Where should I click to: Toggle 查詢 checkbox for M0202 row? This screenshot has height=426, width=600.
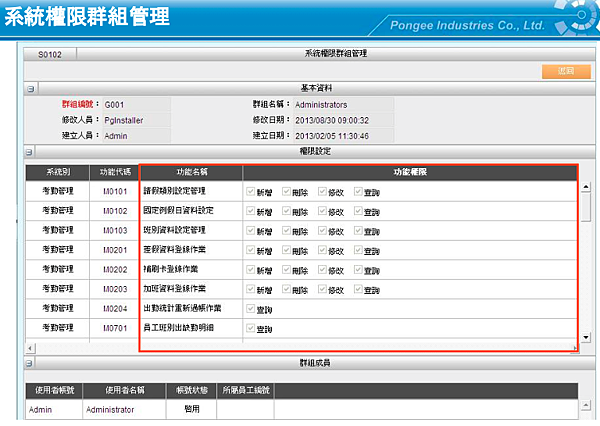358,269
